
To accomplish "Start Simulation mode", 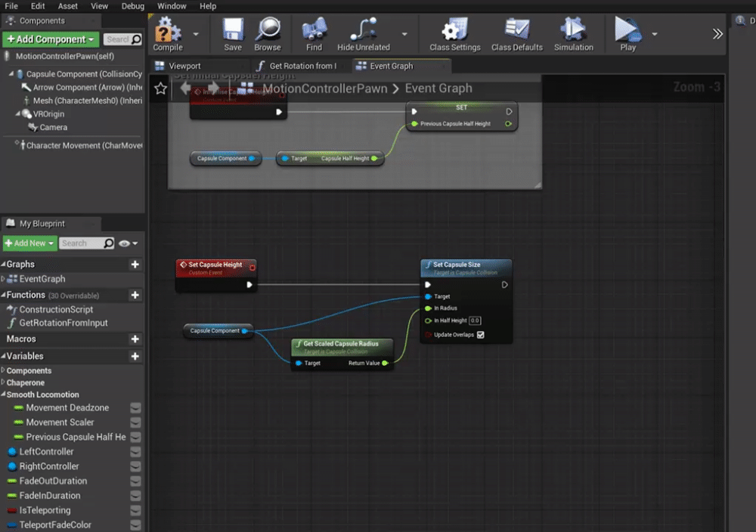I will [x=573, y=34].
